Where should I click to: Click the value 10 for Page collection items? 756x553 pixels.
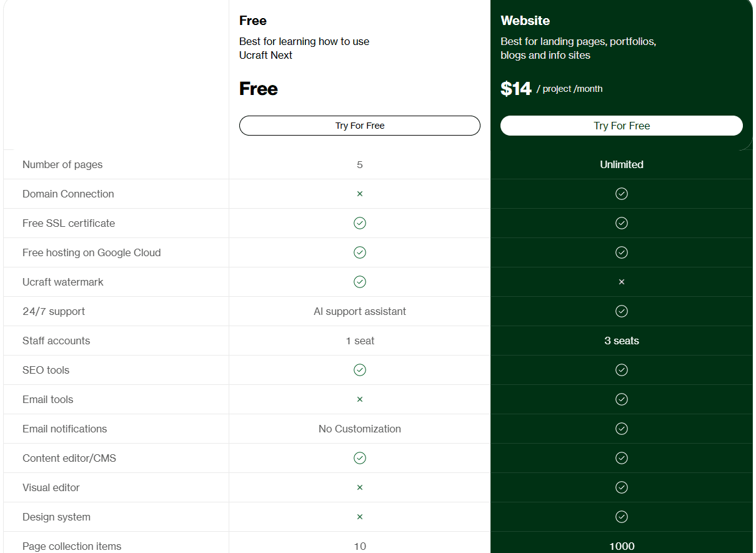[360, 547]
